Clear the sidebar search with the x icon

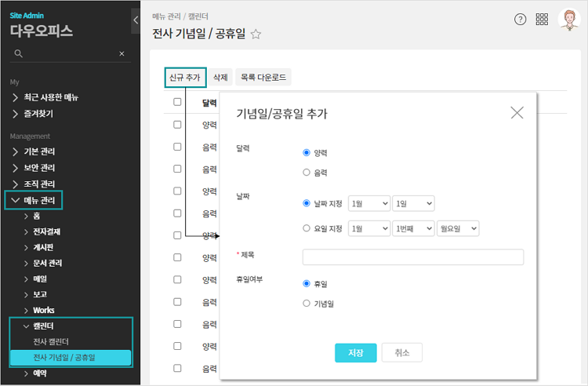[122, 53]
